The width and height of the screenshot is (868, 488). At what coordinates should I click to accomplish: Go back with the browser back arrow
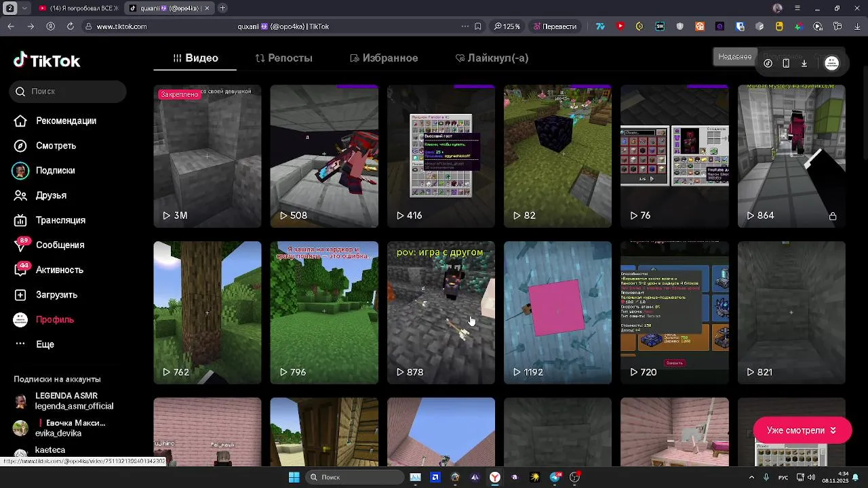[11, 26]
